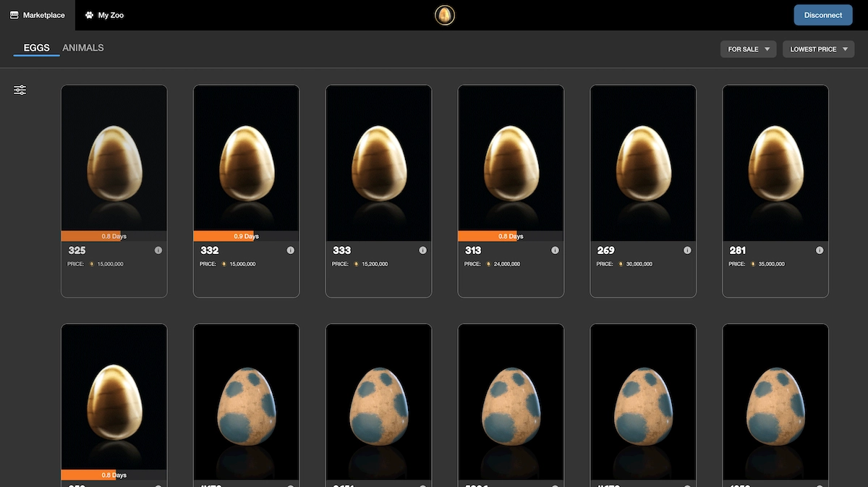Go to the Marketplace page

coord(38,15)
